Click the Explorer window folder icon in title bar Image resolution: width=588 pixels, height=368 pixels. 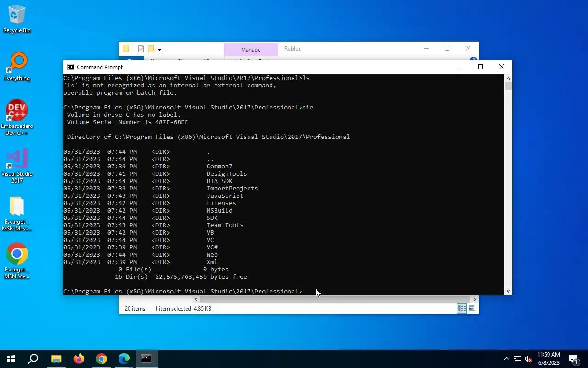coord(126,49)
